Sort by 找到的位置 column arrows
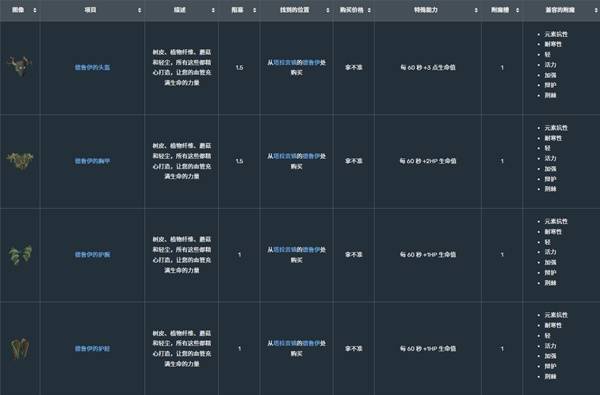The width and height of the screenshot is (600, 395). click(x=328, y=10)
